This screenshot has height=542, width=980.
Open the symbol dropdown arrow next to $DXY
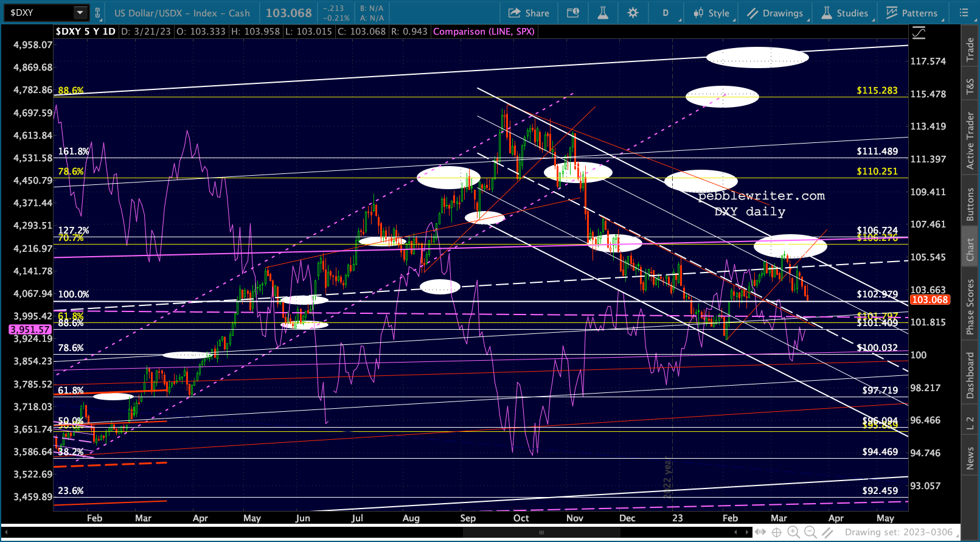80,13
